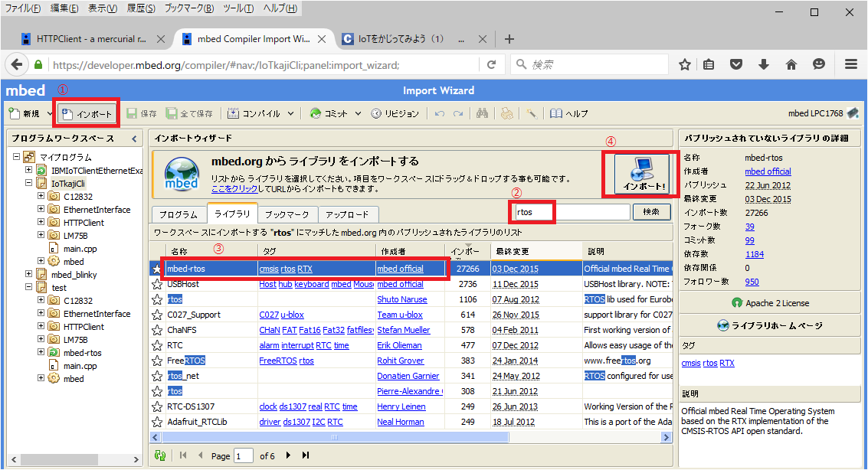Click the refresh icon in pager bar
Image resolution: width=868 pixels, height=470 pixels.
(x=160, y=455)
